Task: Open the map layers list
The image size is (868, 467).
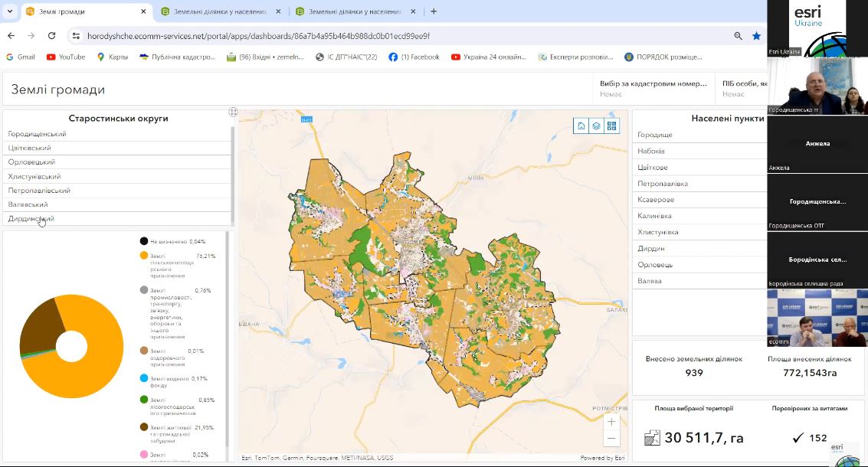Action: (x=596, y=126)
